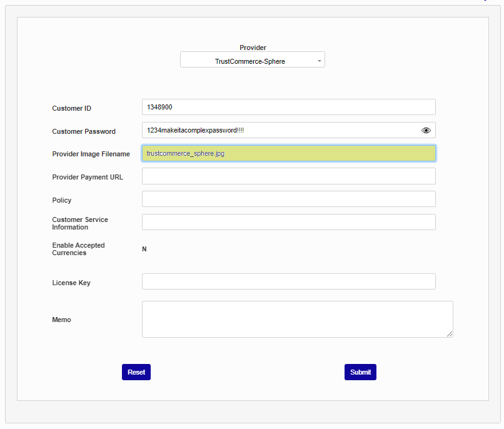Click the Enable Accepted Currencies N value
The image size is (504, 429).
pyautogui.click(x=144, y=249)
